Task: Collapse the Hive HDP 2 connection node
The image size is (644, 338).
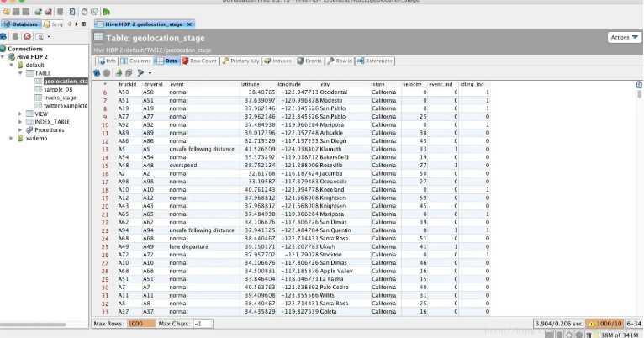Action: (3, 56)
